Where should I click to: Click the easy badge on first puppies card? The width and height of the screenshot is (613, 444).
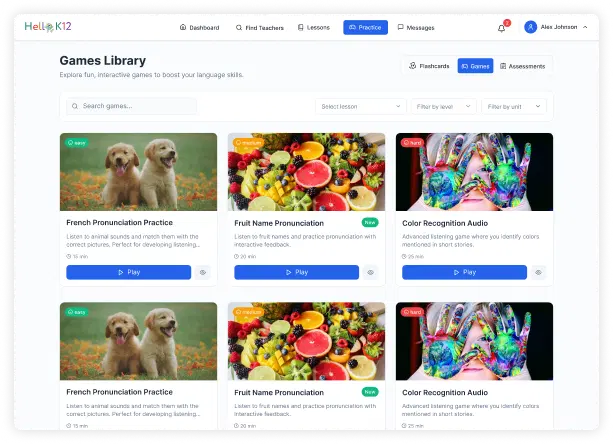click(77, 143)
